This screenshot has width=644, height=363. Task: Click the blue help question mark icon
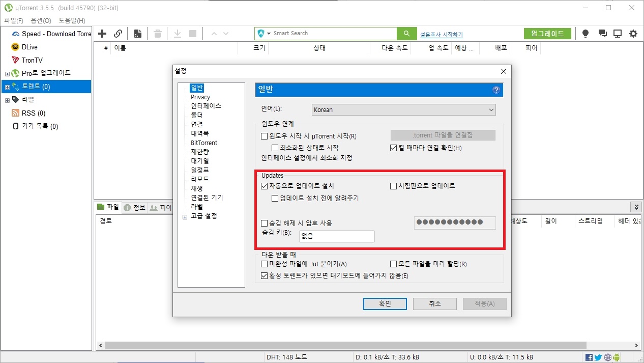pos(496,90)
